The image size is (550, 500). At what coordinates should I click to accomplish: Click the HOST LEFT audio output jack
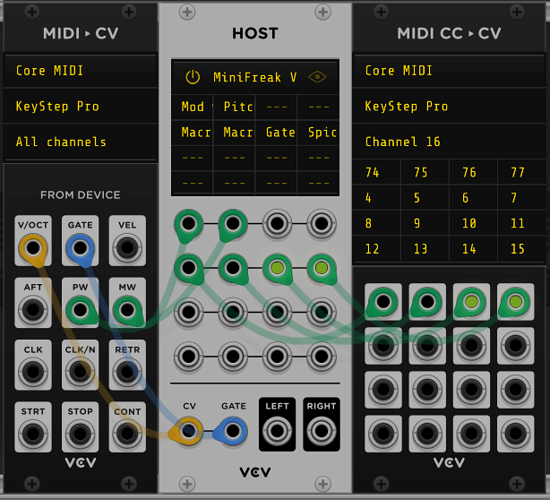[x=277, y=431]
